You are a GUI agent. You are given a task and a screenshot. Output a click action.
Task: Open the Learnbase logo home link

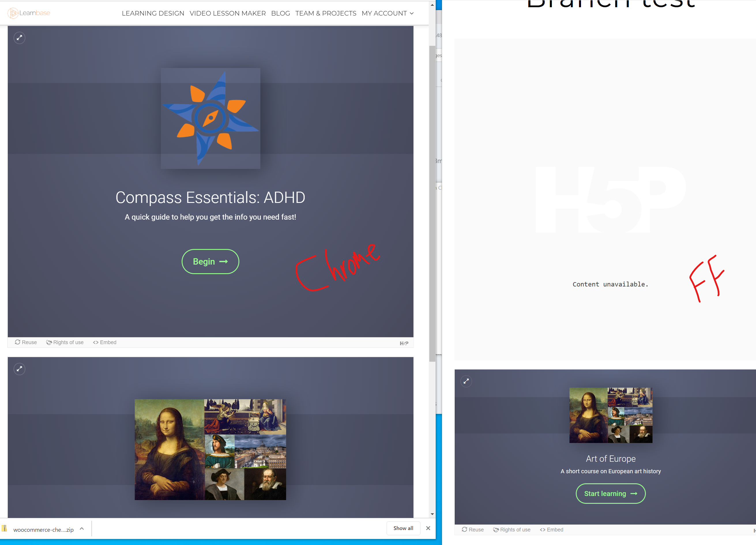pos(29,13)
